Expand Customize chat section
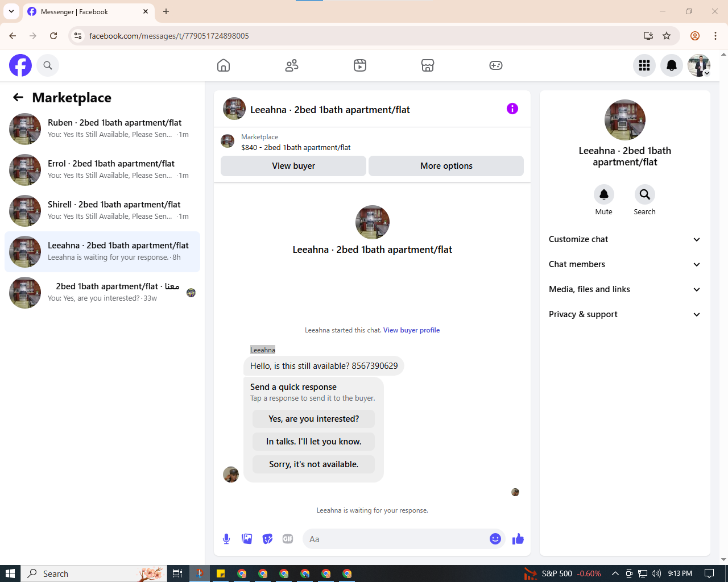This screenshot has width=728, height=582. (624, 239)
